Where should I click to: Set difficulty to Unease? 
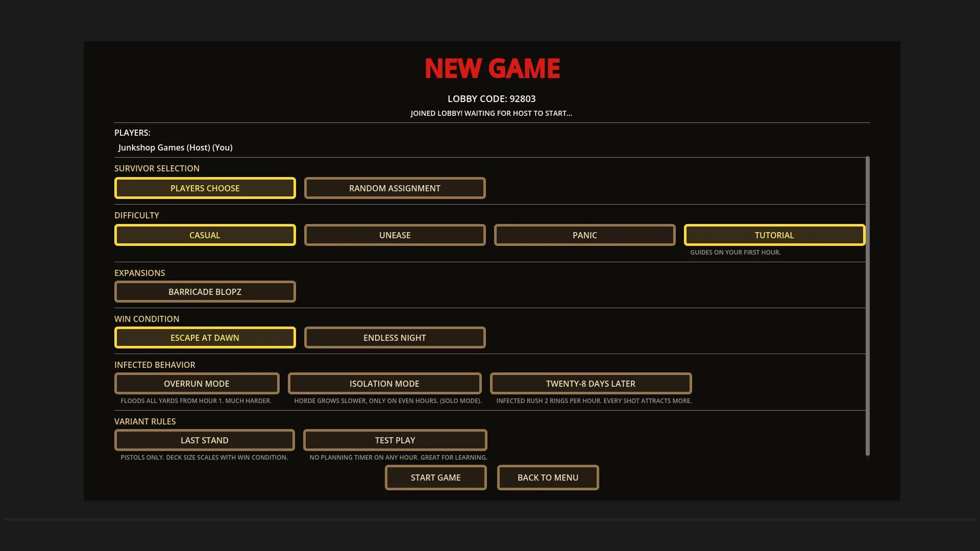click(395, 235)
